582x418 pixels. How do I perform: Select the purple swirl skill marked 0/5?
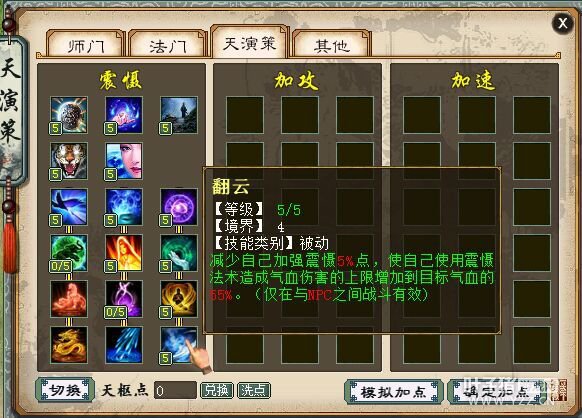pyautogui.click(x=124, y=299)
